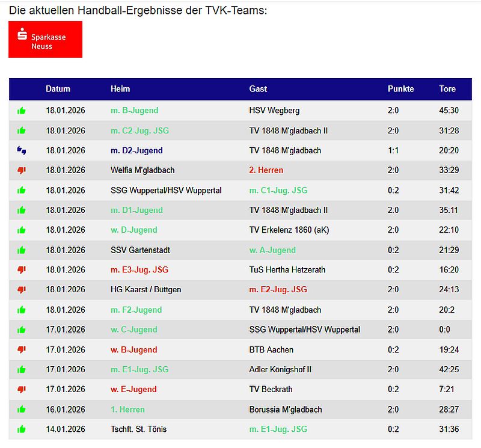Screen dimensions: 481x448
Task: Go to the m. E2-Jug. JSG team page
Action: (278, 290)
